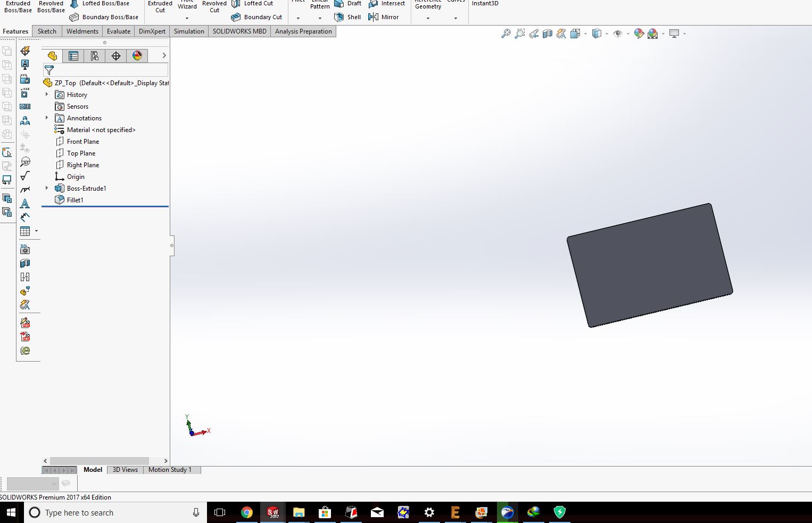Viewport: 812px width, 523px height.
Task: Click the Apply Scene icon
Action: coord(653,34)
